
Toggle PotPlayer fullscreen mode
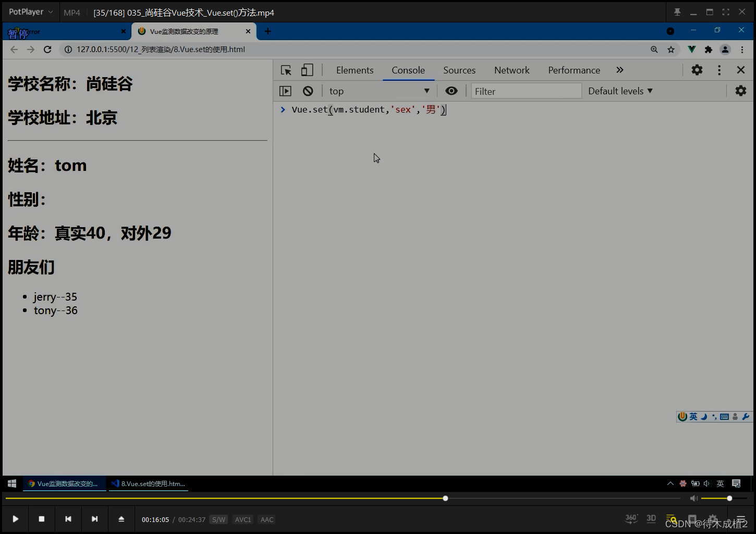coord(726,12)
